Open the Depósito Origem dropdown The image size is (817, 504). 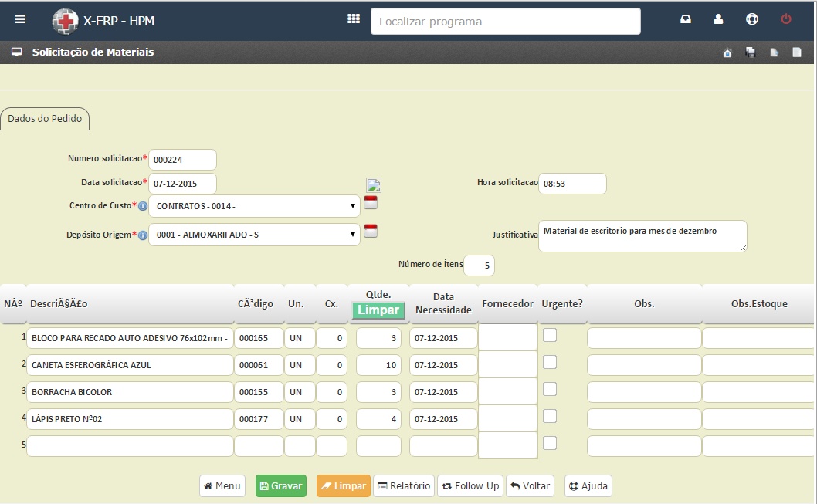[254, 235]
